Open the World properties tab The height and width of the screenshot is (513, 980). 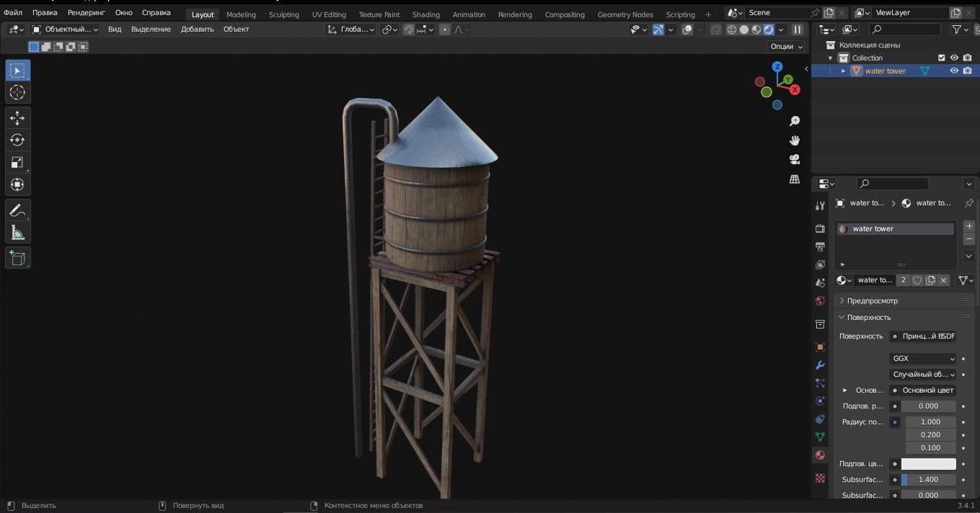pyautogui.click(x=820, y=301)
